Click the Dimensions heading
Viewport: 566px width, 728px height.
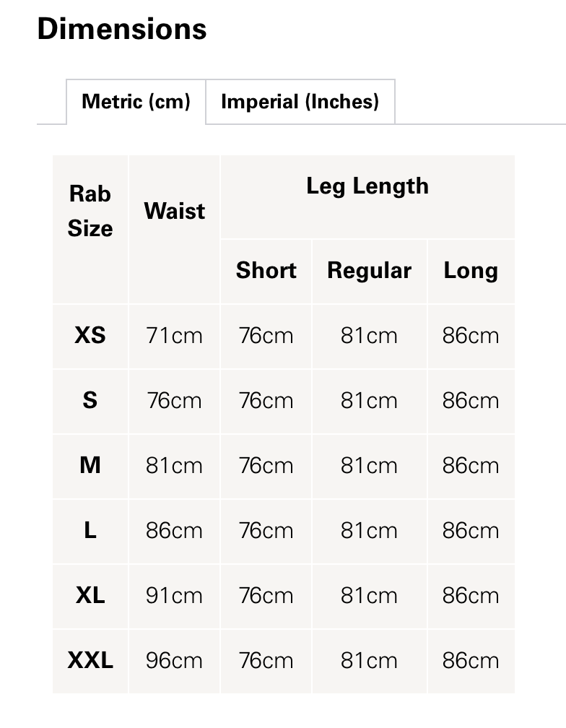(122, 29)
